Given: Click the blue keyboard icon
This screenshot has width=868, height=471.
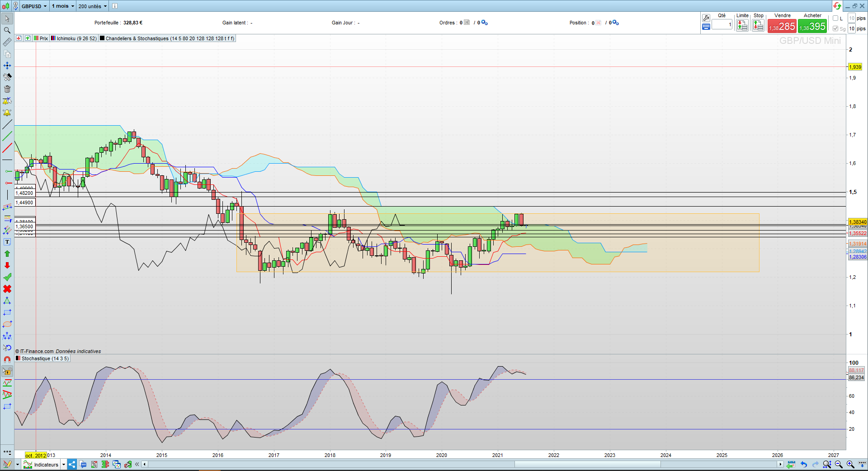Looking at the screenshot, I should 706,27.
